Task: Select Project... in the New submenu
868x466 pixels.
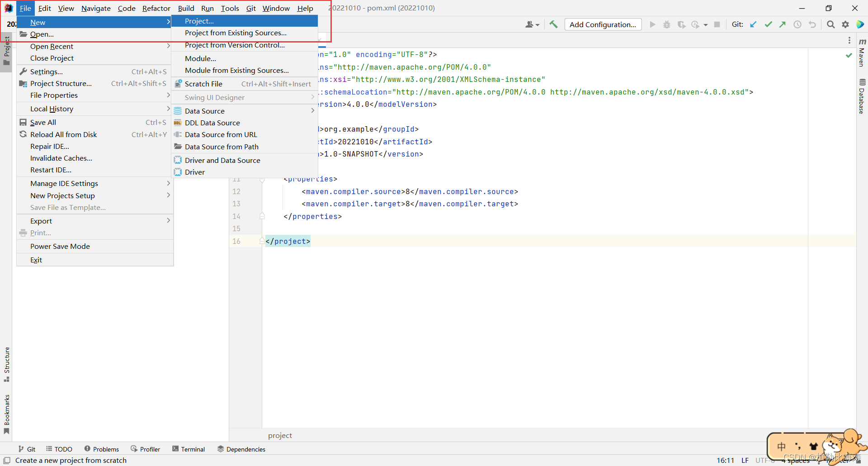Action: click(245, 21)
